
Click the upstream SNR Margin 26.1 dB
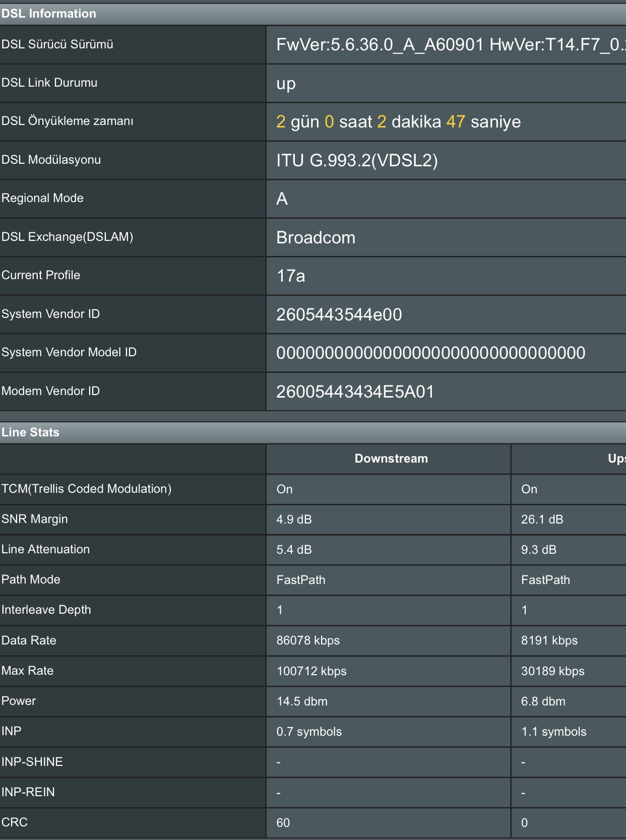click(x=542, y=520)
